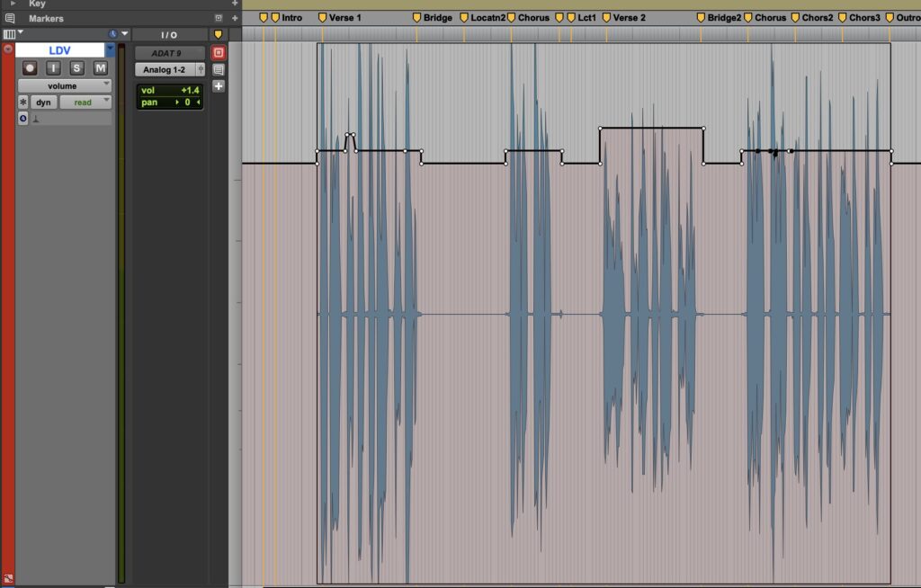
Task: Click the ADAT 9 input selector
Action: pos(168,53)
